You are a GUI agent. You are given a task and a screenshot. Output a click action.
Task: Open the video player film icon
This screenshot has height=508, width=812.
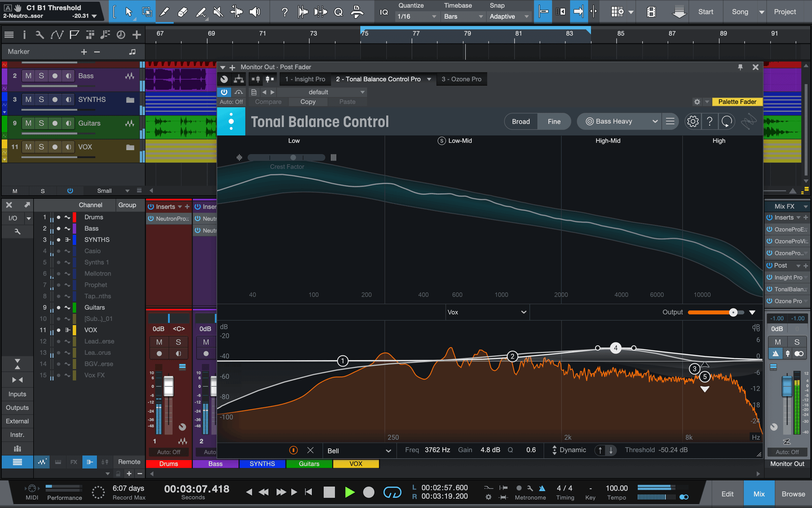(x=651, y=12)
